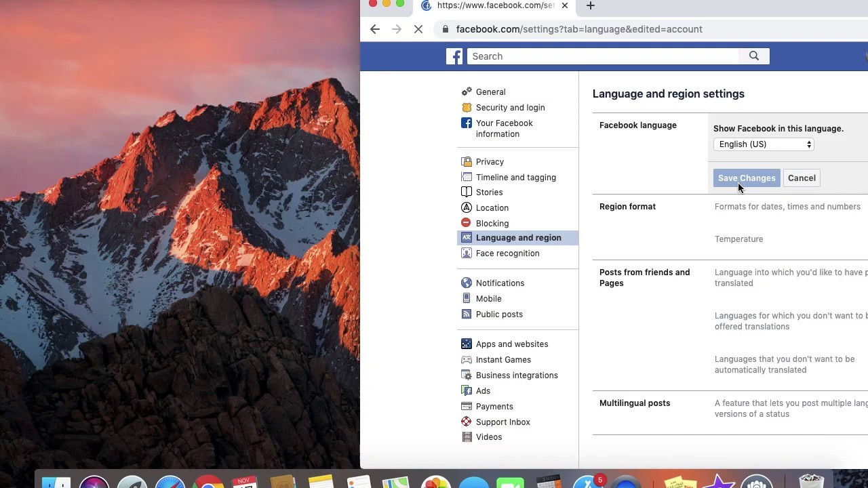Screen dimensions: 868x488
Task: Open a new browser tab
Action: [591, 5]
